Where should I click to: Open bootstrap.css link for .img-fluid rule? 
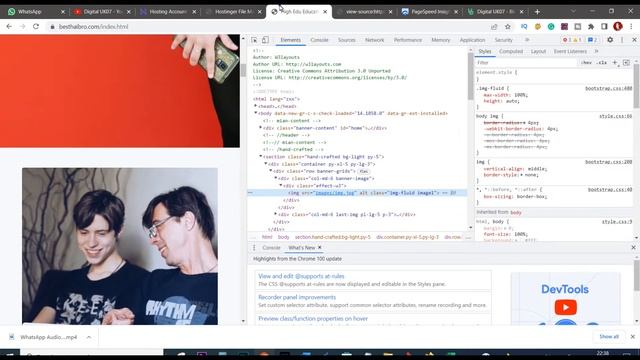click(608, 88)
